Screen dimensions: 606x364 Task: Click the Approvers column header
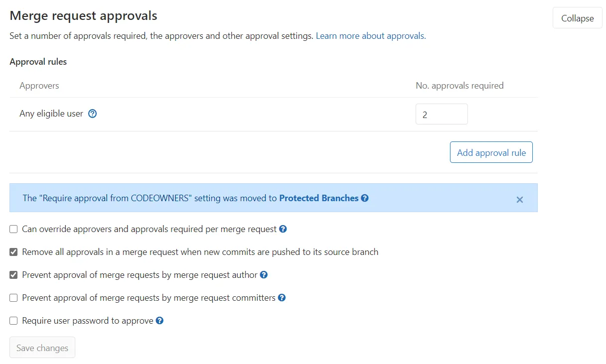(x=39, y=85)
